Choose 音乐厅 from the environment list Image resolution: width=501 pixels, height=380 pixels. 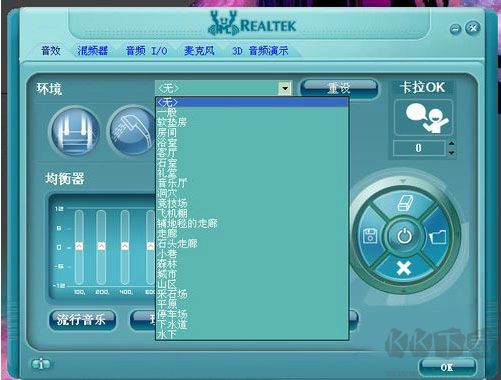pos(252,183)
